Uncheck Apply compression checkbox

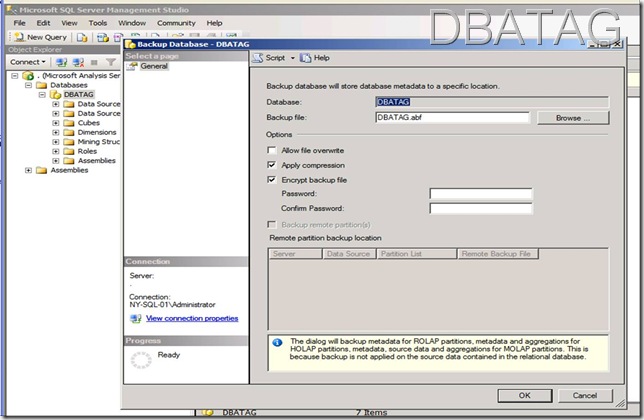pyautogui.click(x=271, y=165)
